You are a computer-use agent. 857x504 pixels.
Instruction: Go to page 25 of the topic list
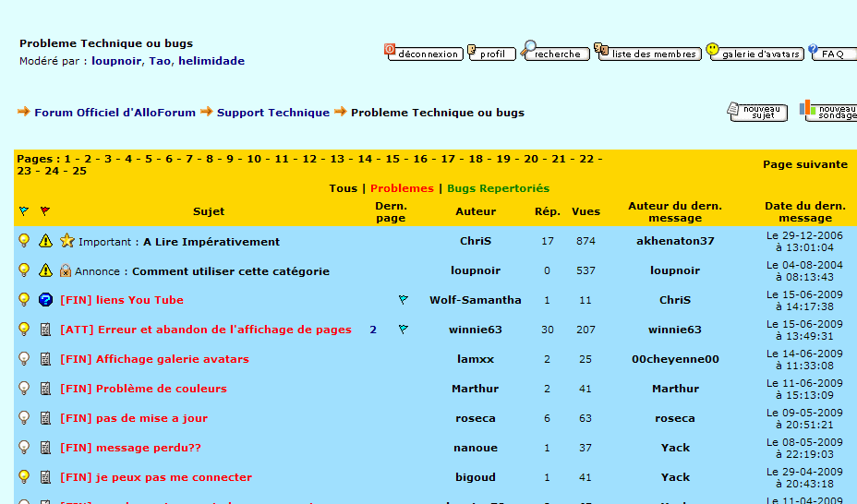[79, 171]
